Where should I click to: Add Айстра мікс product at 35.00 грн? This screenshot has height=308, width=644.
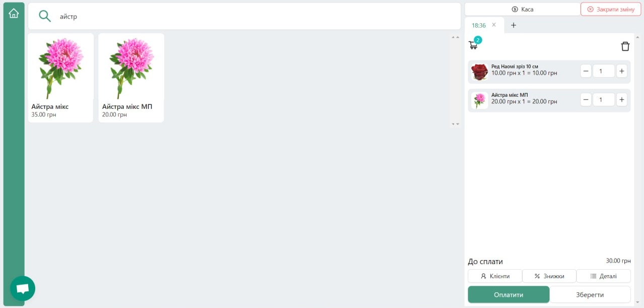pos(60,78)
